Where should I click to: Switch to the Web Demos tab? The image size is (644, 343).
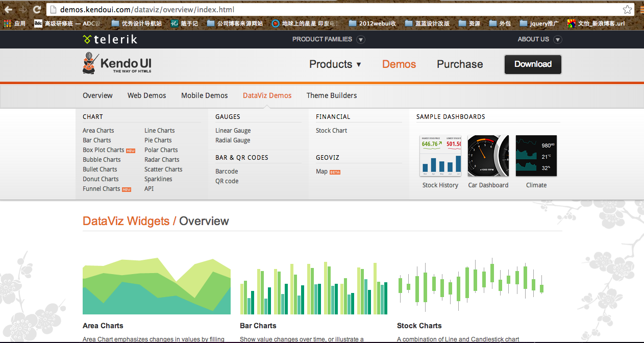tap(146, 95)
